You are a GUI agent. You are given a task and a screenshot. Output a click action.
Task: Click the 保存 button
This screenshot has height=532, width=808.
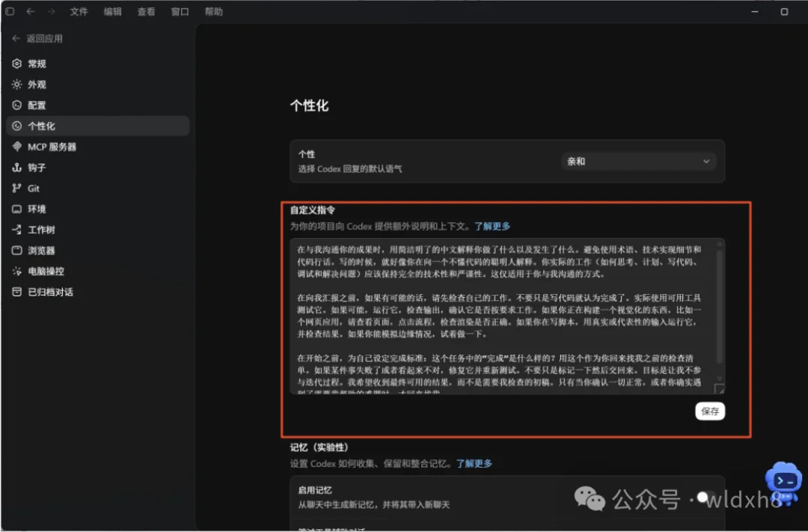pyautogui.click(x=710, y=411)
